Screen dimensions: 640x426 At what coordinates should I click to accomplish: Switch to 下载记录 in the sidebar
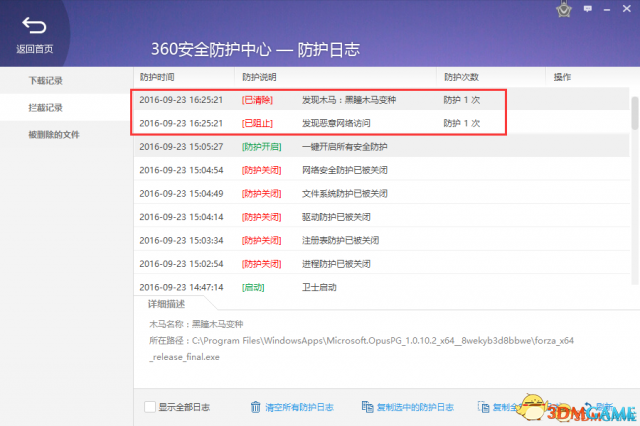coord(45,81)
